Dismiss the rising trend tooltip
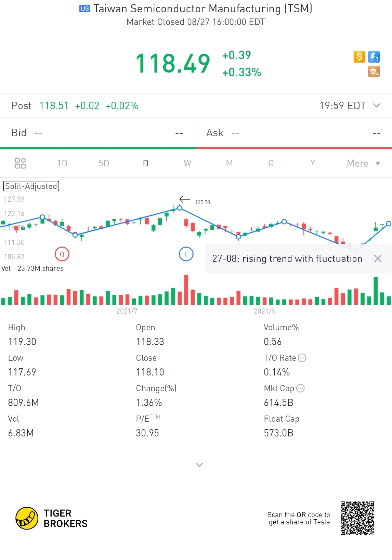 (378, 258)
